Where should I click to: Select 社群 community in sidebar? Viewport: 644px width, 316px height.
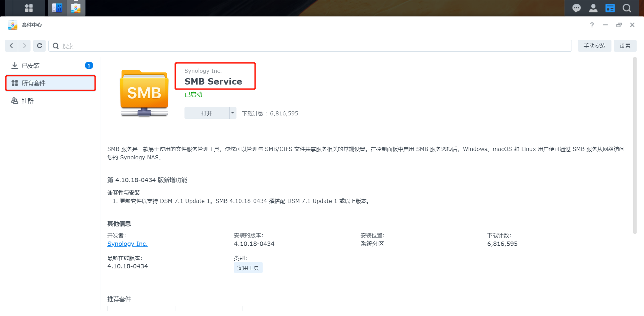coord(50,101)
